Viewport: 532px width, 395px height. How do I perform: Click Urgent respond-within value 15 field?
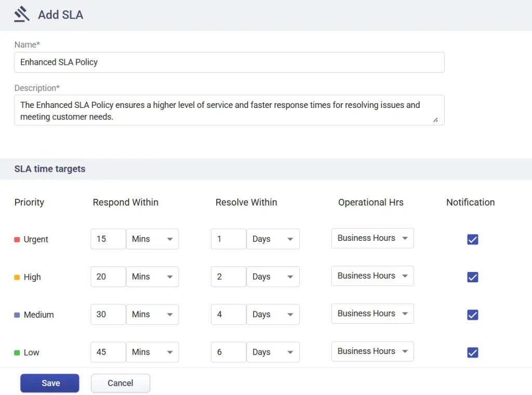click(x=108, y=239)
